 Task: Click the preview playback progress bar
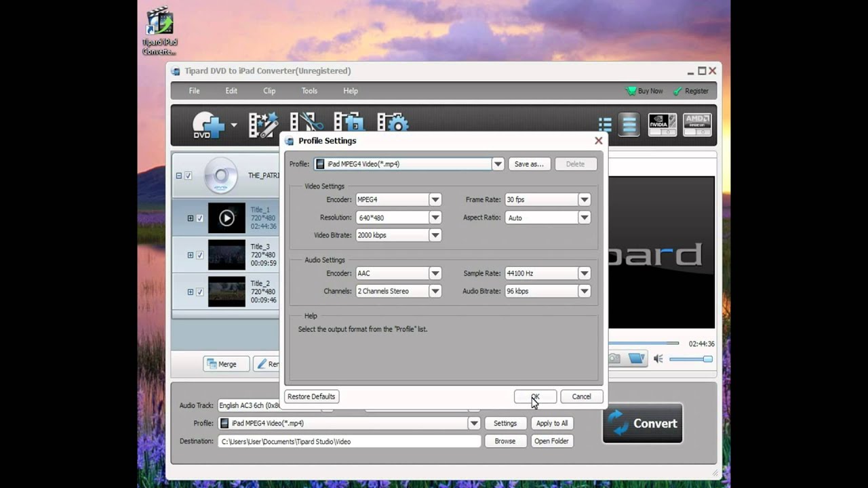click(644, 344)
